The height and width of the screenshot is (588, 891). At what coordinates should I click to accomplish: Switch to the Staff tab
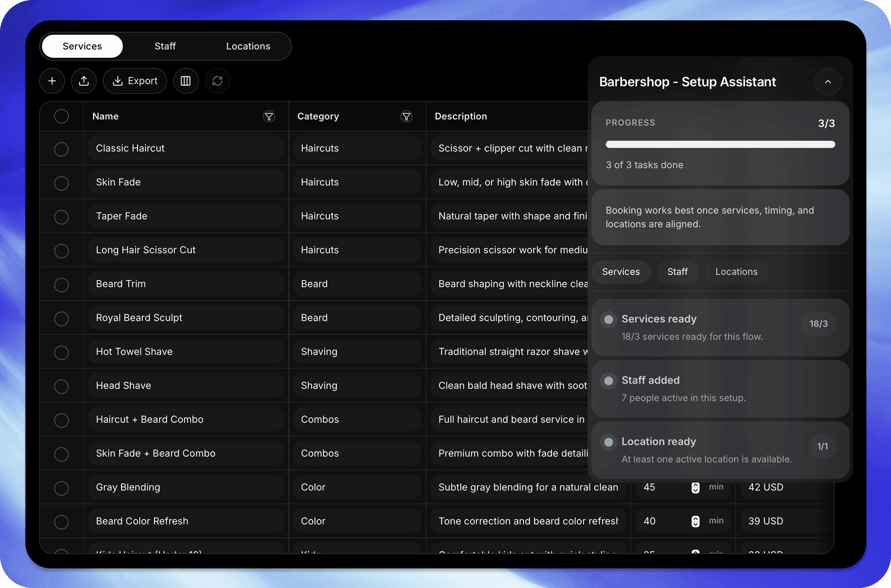(165, 46)
